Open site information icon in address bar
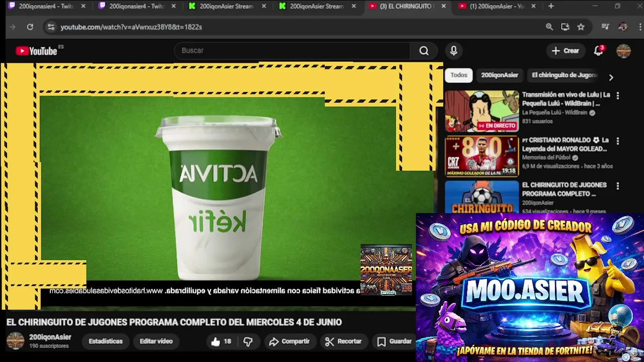The height and width of the screenshot is (362, 644). pos(50,27)
